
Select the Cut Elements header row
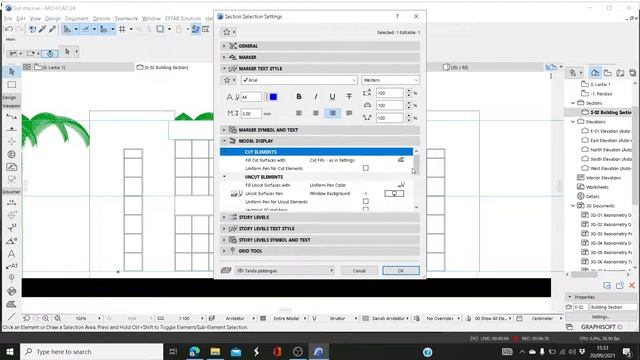[316, 152]
